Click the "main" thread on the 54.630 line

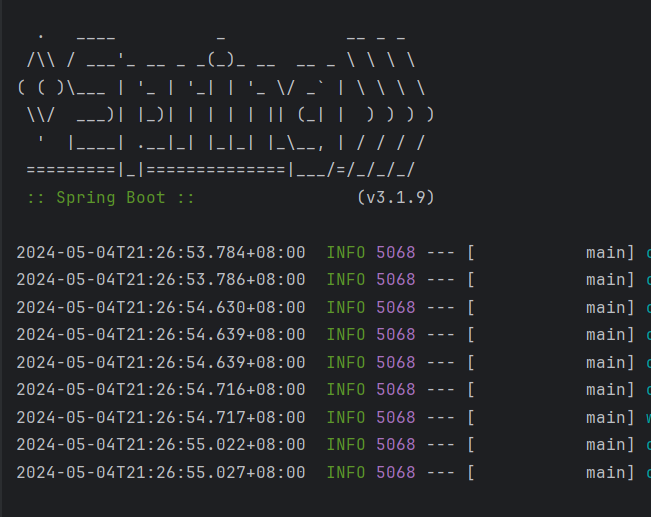tap(605, 307)
